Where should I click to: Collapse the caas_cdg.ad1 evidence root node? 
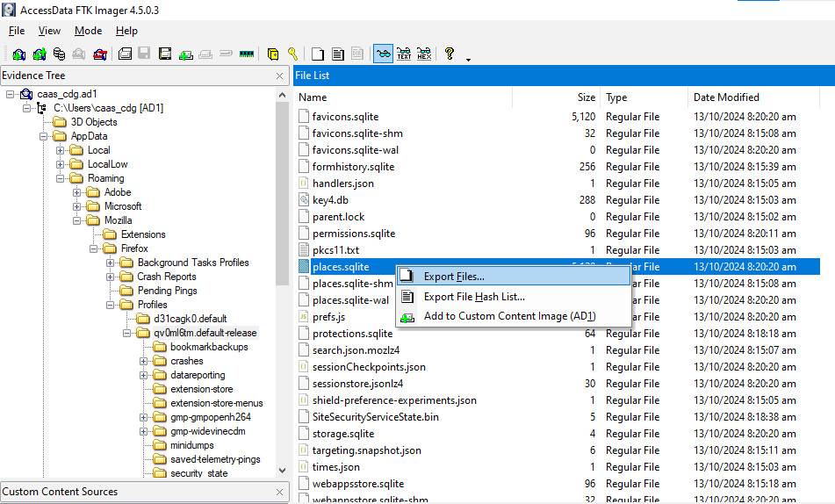click(x=11, y=94)
